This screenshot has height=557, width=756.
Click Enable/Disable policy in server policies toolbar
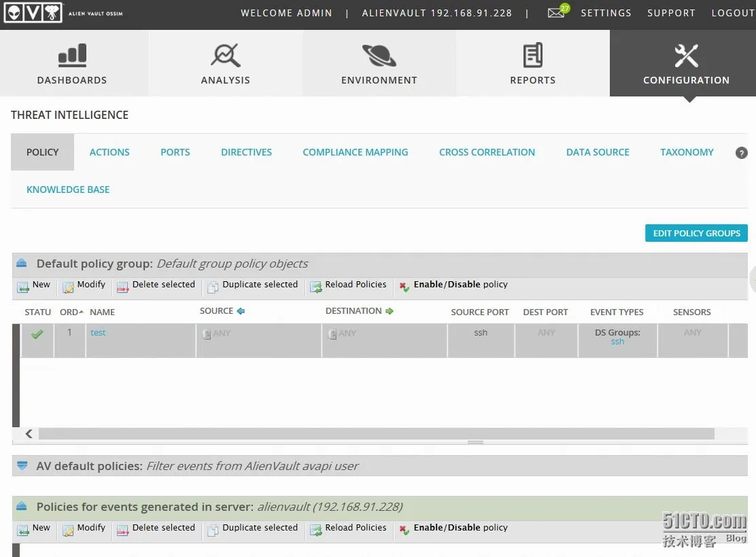pos(453,528)
